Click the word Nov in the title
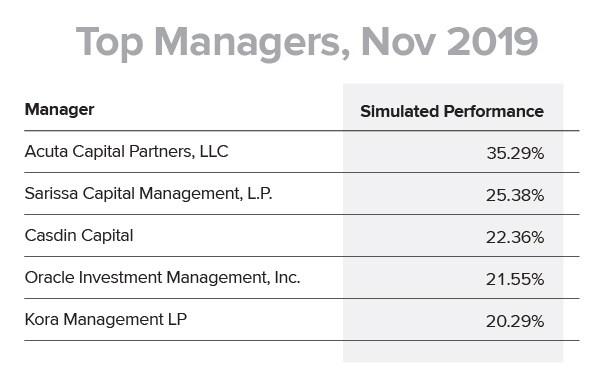The width and height of the screenshot is (594, 378). (x=398, y=42)
